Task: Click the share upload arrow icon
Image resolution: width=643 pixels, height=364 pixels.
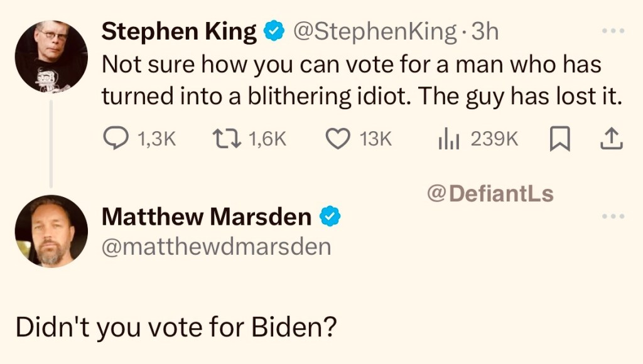Action: click(x=611, y=139)
